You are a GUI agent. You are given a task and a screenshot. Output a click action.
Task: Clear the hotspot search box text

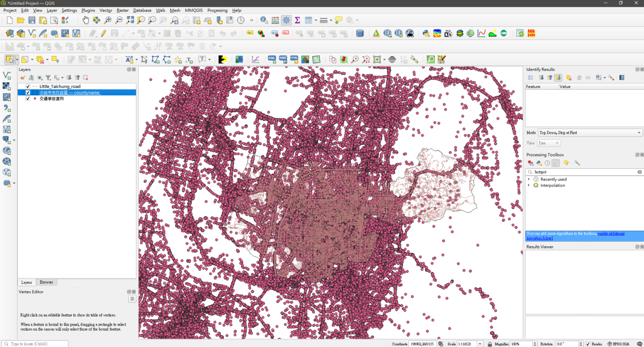click(x=639, y=172)
